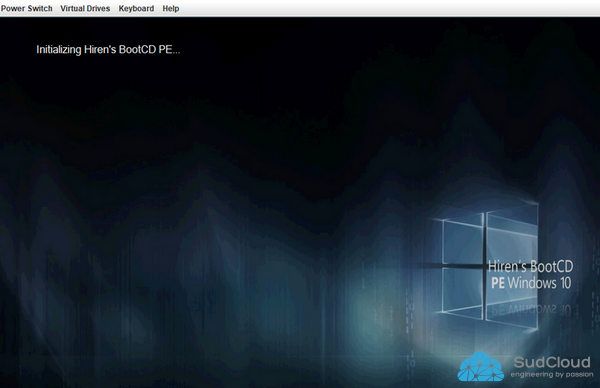This screenshot has height=388, width=600.
Task: Click the bold "PE" letters beside Windows 10
Action: 498,283
